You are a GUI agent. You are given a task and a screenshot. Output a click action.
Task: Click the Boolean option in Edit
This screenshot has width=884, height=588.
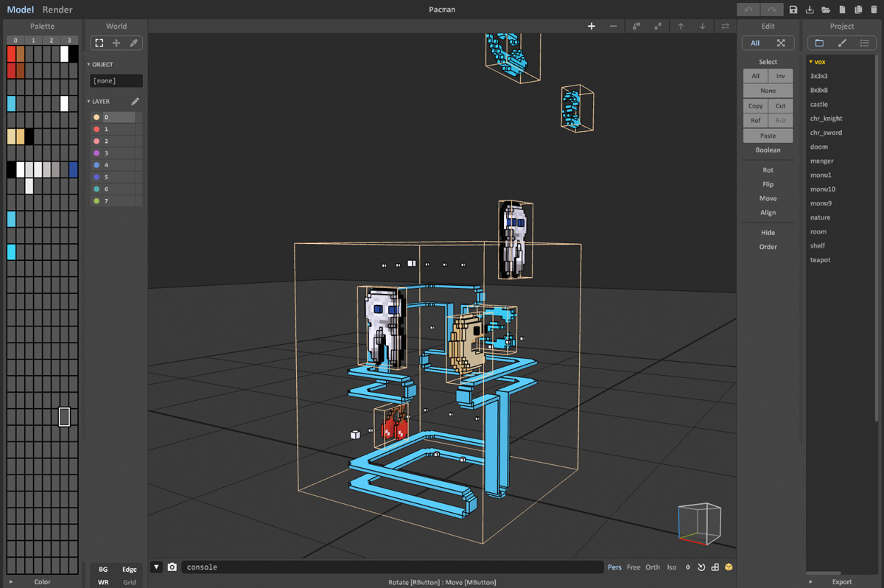tap(768, 150)
